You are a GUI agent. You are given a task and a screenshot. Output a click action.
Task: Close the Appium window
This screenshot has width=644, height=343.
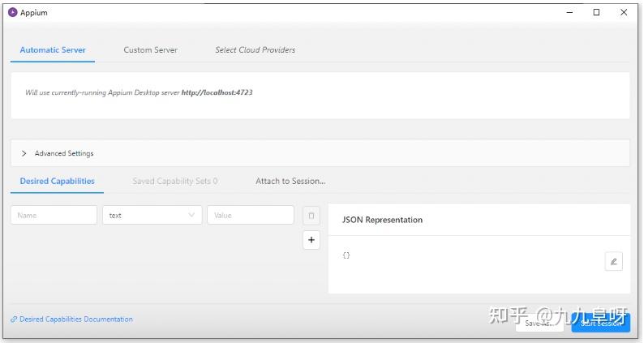(624, 12)
